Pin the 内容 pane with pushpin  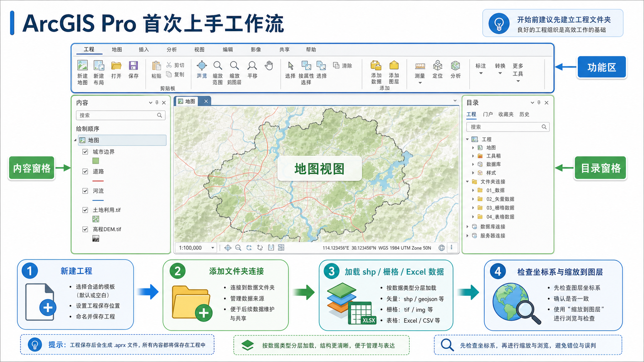coord(157,103)
